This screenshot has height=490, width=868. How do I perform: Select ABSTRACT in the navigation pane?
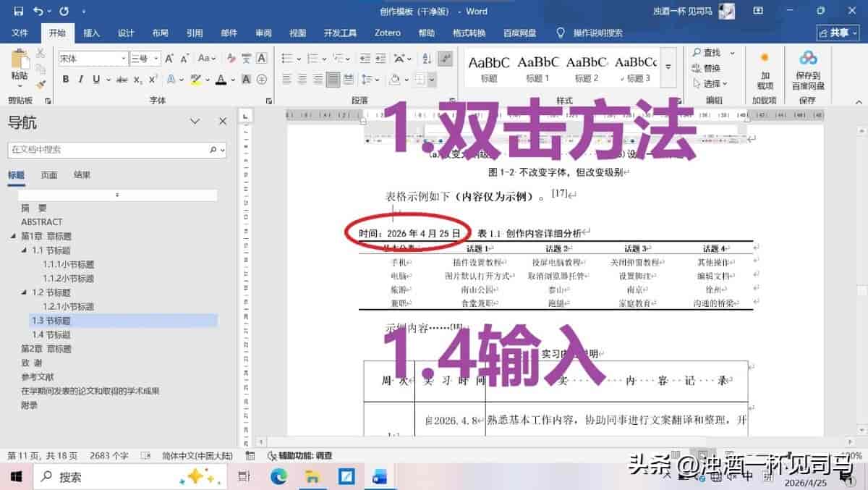(41, 222)
